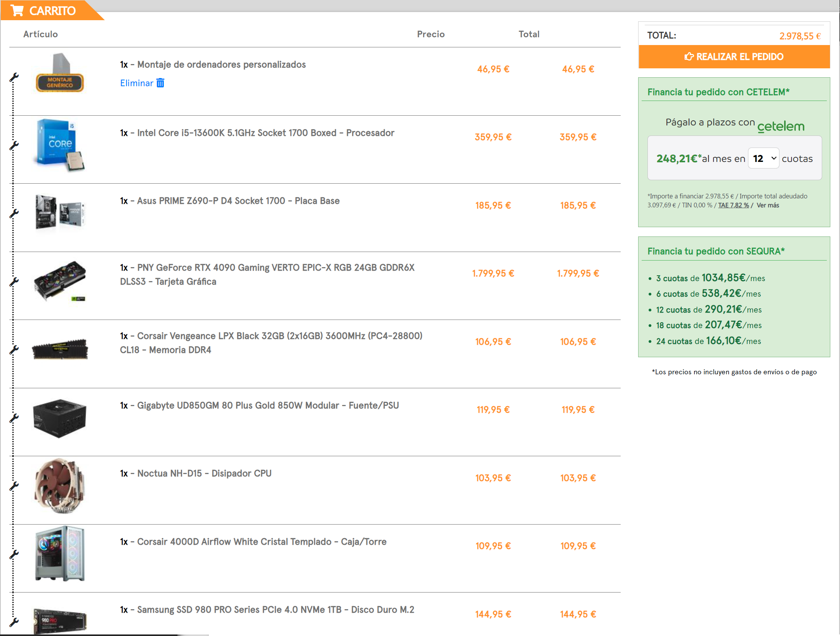The height and width of the screenshot is (636, 840).
Task: Click the shipping costs disclaimer note
Action: point(734,372)
